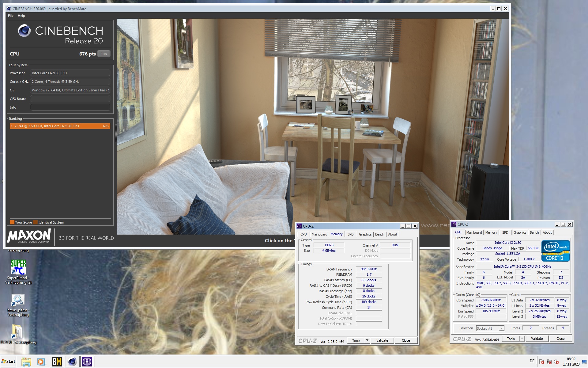Click the Core Voltage value 1.480 V

pyautogui.click(x=529, y=259)
